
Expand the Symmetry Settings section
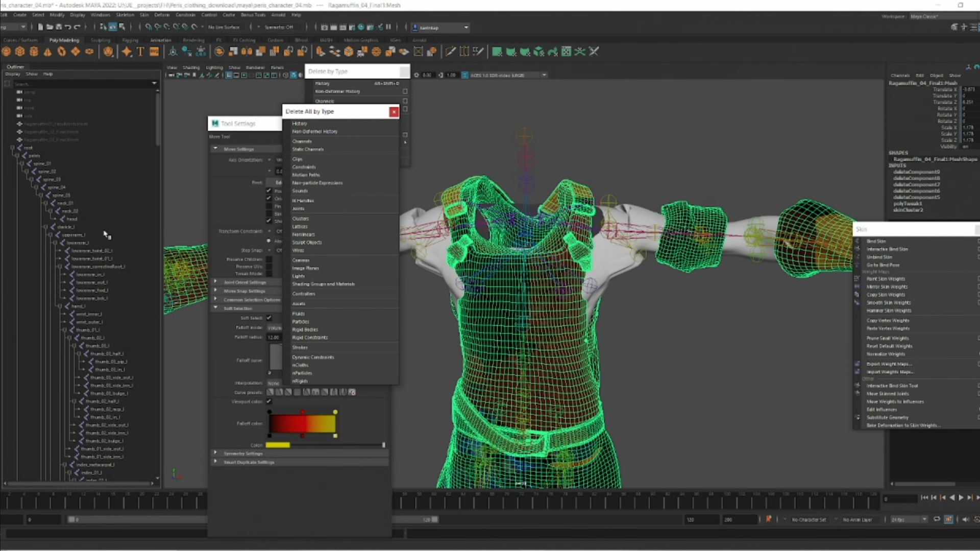pos(215,453)
